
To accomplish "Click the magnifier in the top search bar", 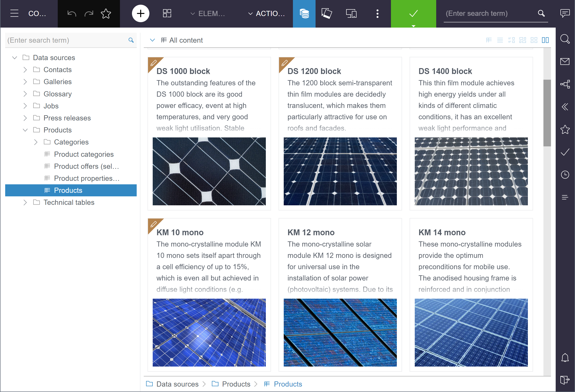I will coord(541,13).
